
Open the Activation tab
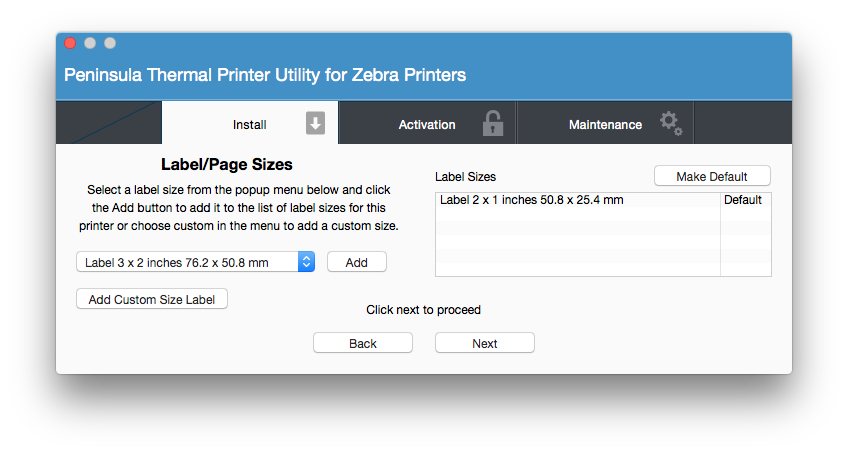click(427, 125)
